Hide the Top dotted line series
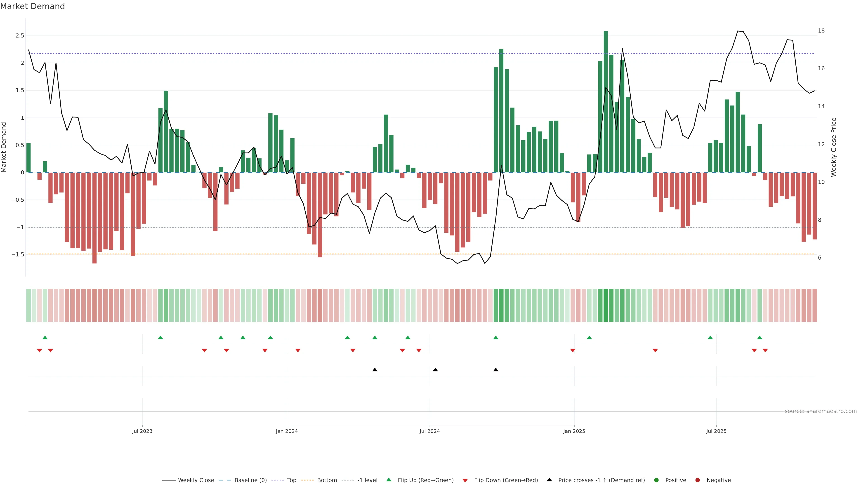Screen dimensions: 868x488 click(x=291, y=480)
